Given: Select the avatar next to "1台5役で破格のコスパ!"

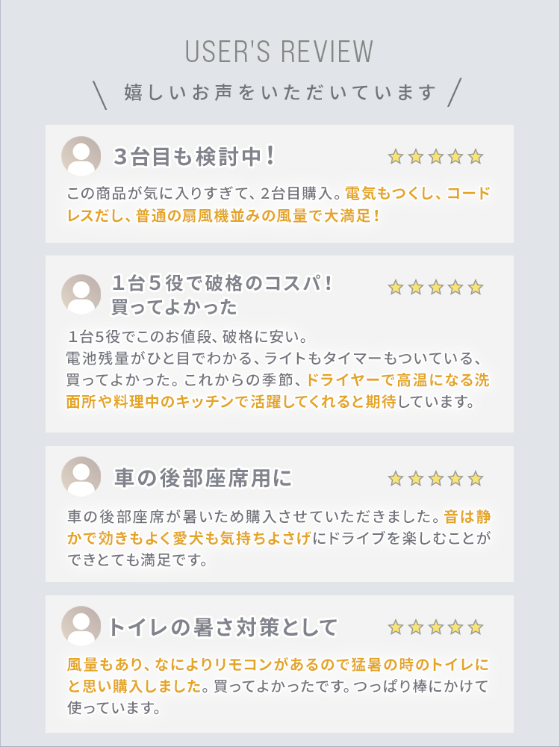Looking at the screenshot, I should pyautogui.click(x=81, y=294).
